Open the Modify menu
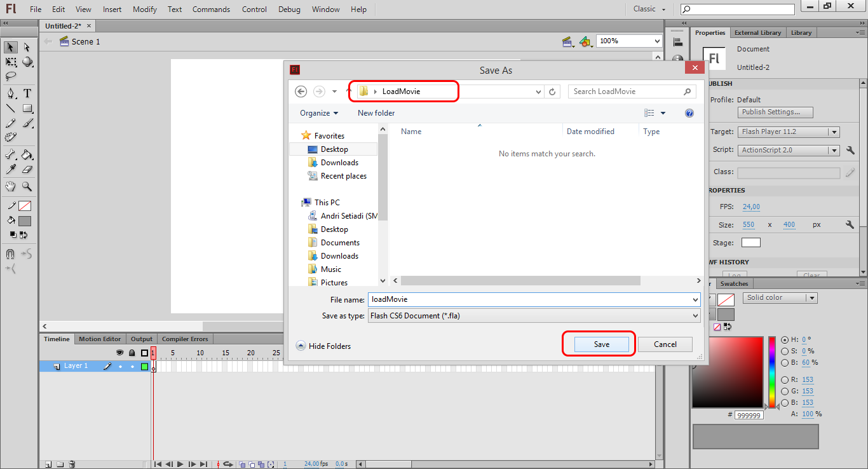 (x=144, y=9)
